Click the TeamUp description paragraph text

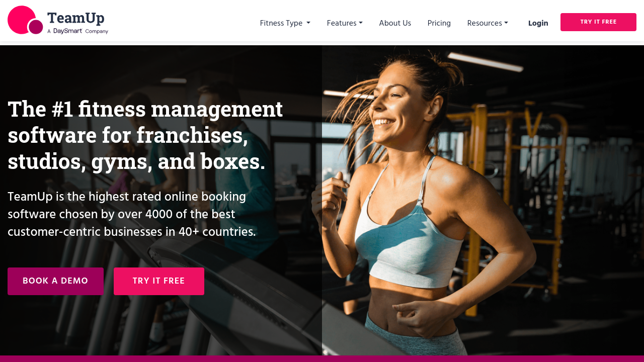[x=132, y=214]
